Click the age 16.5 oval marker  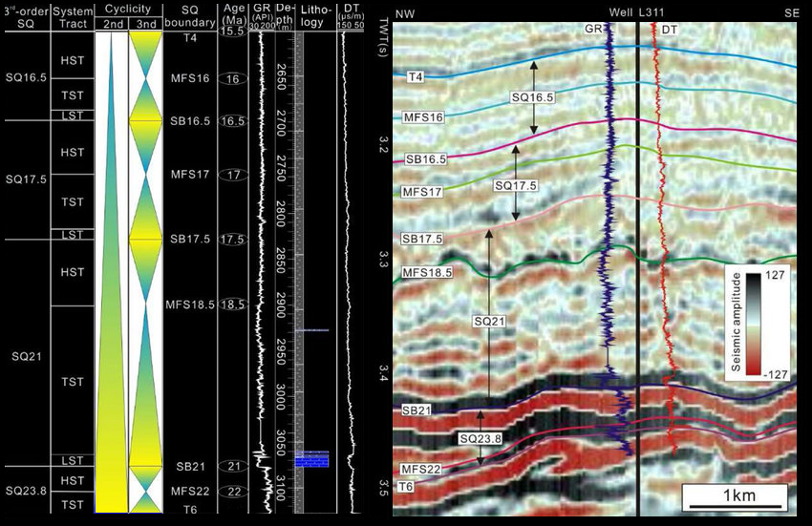point(232,122)
